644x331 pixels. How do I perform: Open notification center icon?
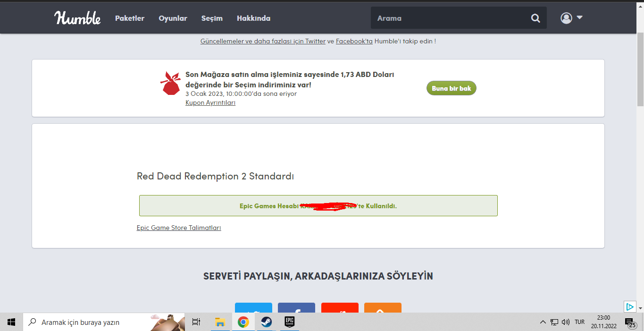coord(630,323)
